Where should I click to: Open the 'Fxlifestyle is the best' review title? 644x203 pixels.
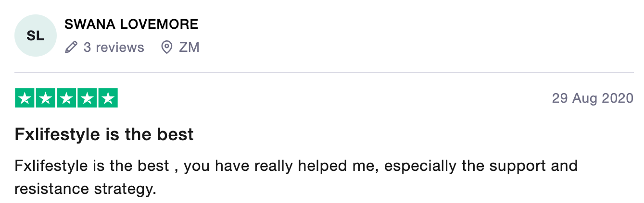(x=104, y=134)
